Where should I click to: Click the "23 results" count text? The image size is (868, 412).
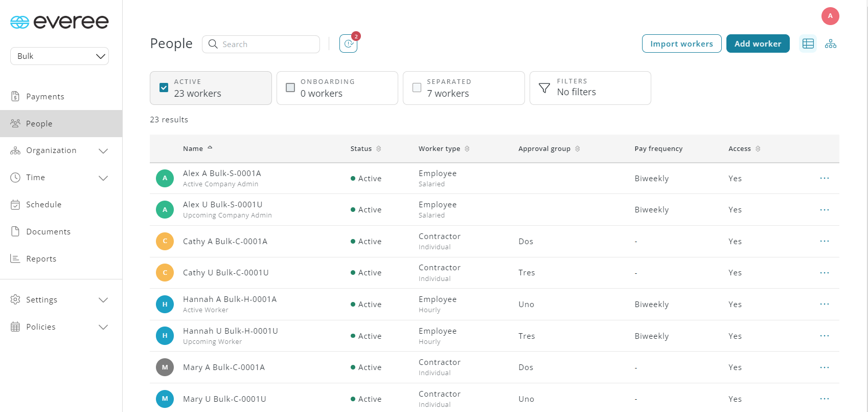coord(169,120)
